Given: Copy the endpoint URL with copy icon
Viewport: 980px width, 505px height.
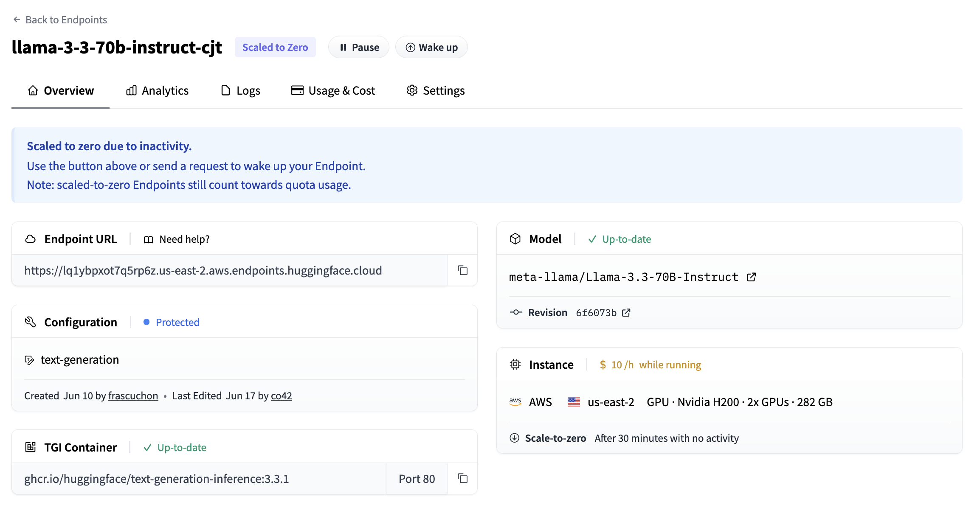Looking at the screenshot, I should coord(462,270).
